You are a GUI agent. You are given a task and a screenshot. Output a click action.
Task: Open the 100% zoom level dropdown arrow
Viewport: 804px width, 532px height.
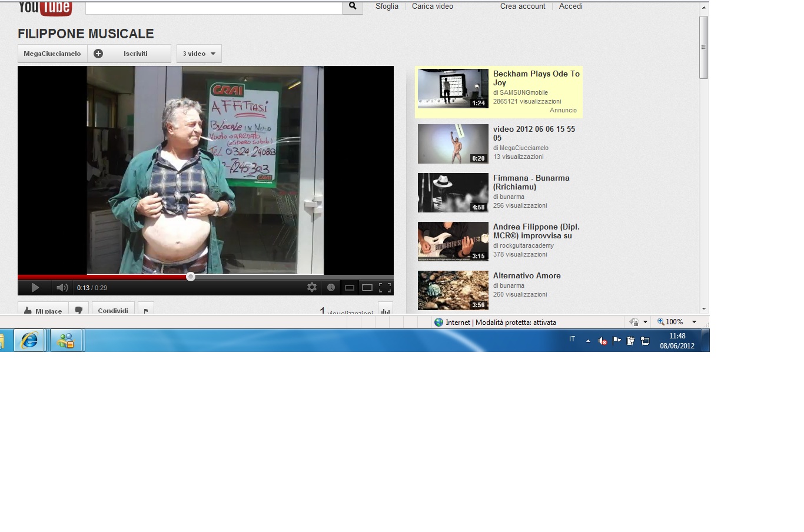pos(694,322)
